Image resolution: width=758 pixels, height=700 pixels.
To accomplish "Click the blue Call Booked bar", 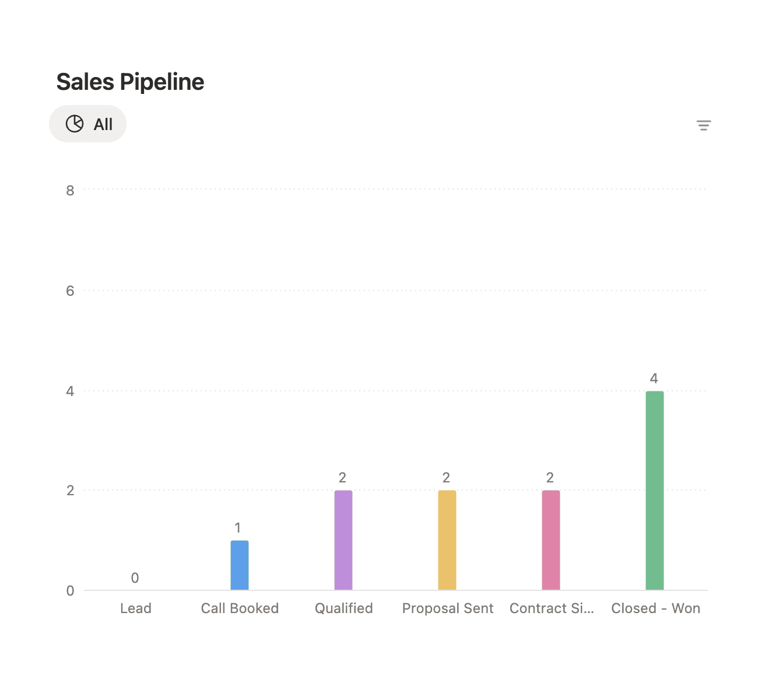I will tap(240, 565).
